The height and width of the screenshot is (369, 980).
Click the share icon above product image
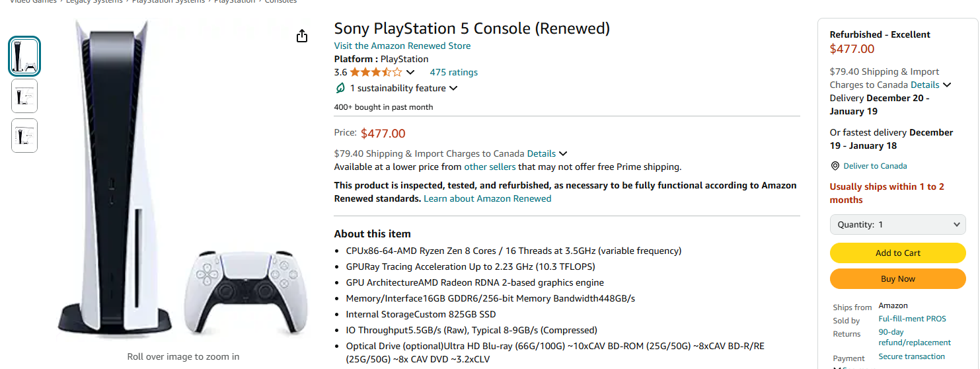[x=302, y=36]
